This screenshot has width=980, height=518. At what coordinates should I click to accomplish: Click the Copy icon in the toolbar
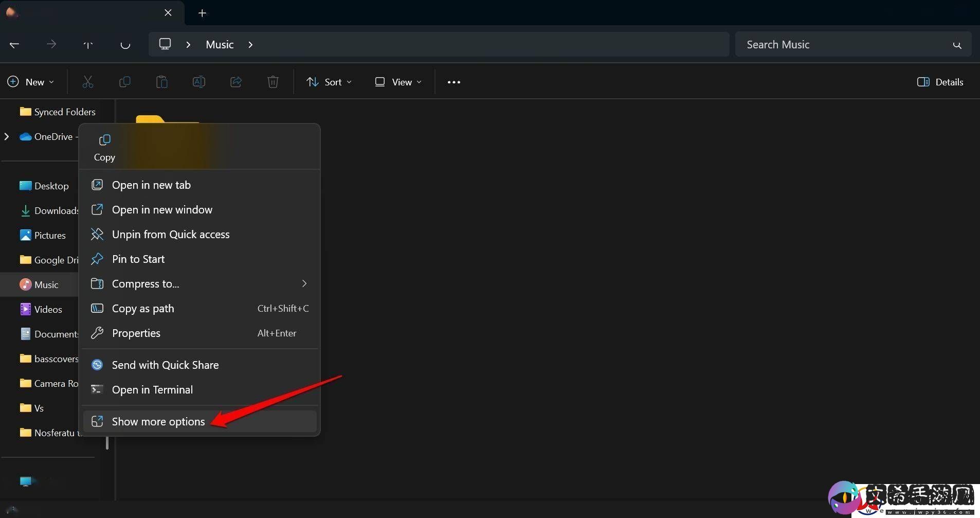[x=125, y=82]
